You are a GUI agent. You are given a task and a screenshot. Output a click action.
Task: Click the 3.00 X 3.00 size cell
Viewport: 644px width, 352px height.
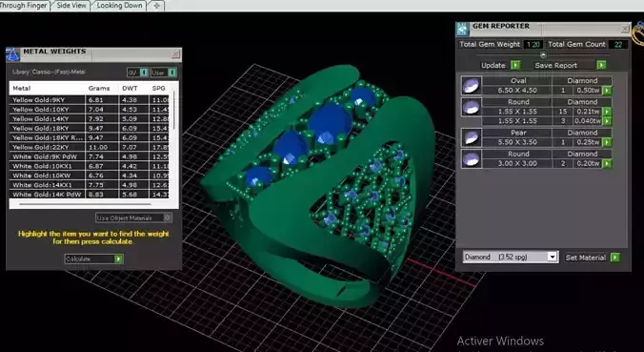click(x=517, y=163)
